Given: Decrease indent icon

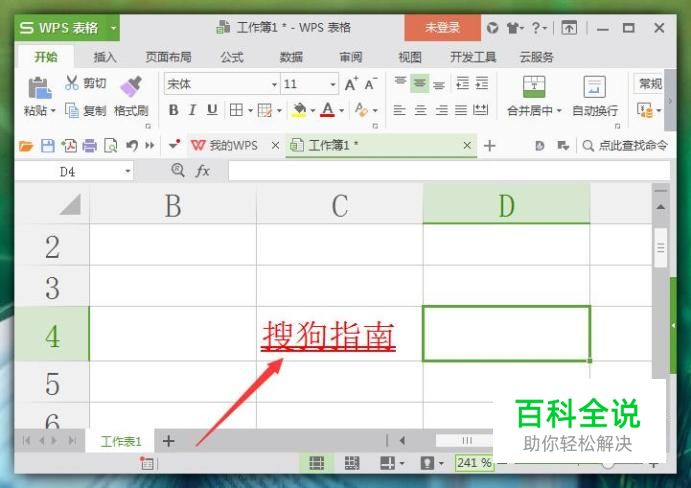Looking at the screenshot, I should point(462,83).
